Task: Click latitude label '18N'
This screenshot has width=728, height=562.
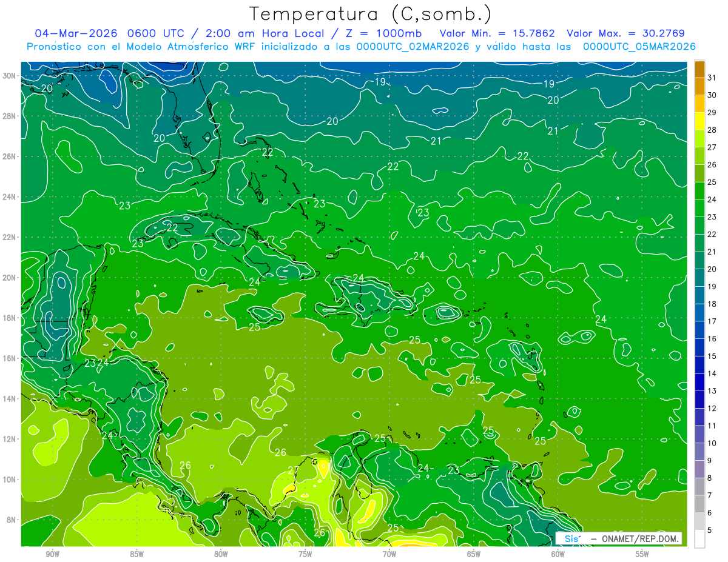Action: click(x=9, y=318)
